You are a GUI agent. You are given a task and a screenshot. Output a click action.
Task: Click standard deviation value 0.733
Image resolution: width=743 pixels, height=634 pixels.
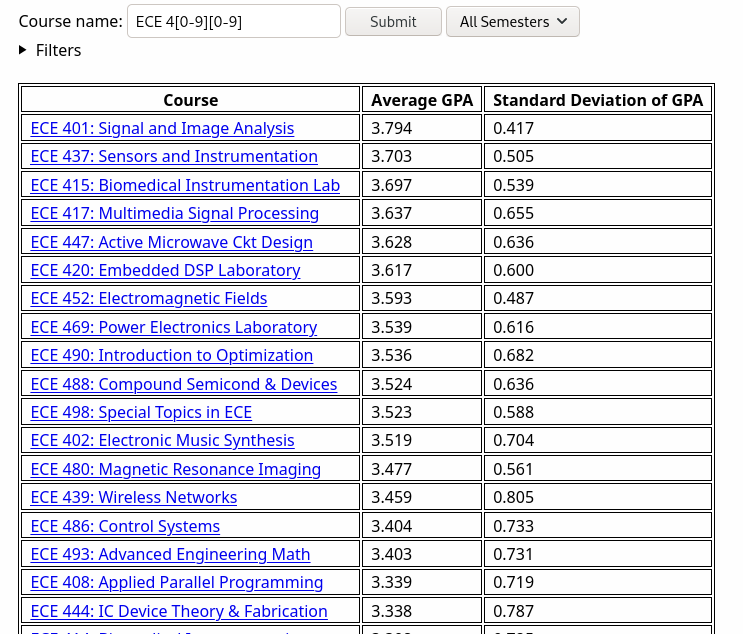(x=514, y=526)
